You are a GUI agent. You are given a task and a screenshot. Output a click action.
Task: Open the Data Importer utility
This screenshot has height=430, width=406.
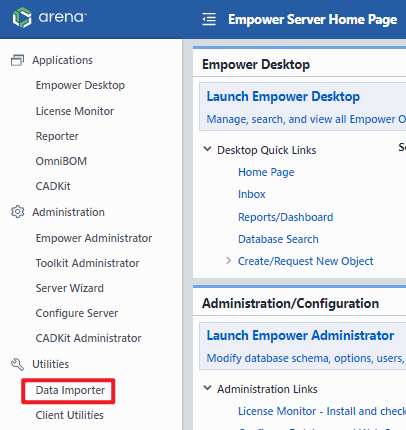point(70,390)
